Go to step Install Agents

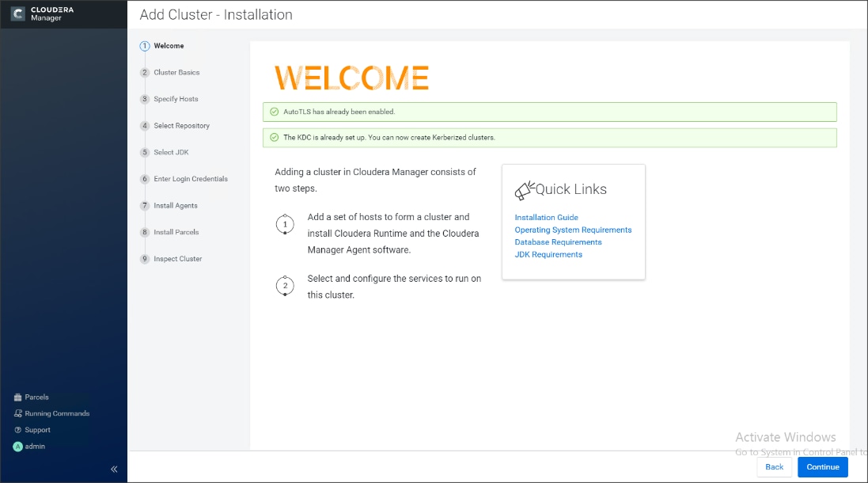(x=175, y=206)
